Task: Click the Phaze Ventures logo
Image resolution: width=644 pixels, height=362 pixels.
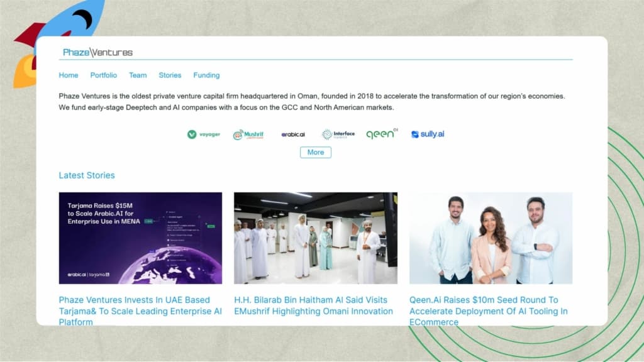Action: point(97,52)
